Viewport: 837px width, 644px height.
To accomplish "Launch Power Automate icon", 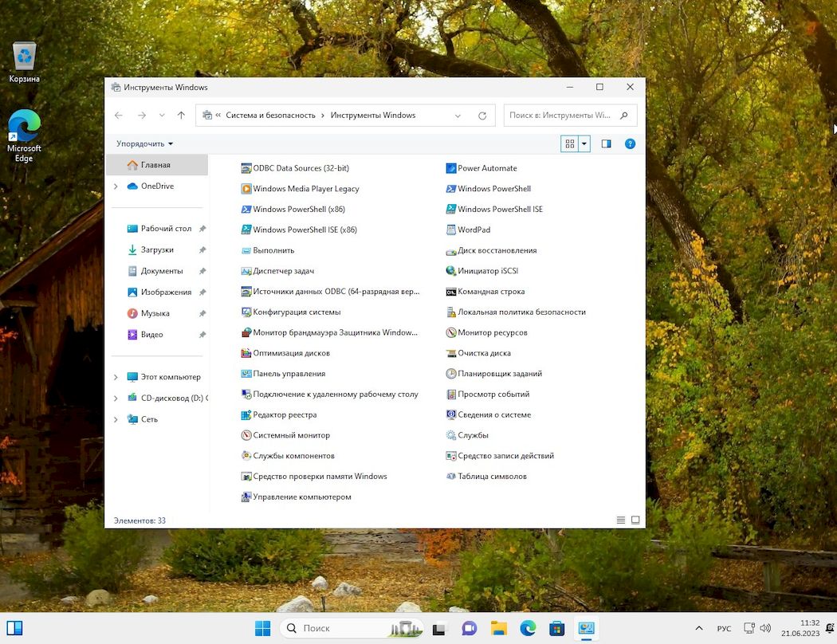I will (x=451, y=168).
